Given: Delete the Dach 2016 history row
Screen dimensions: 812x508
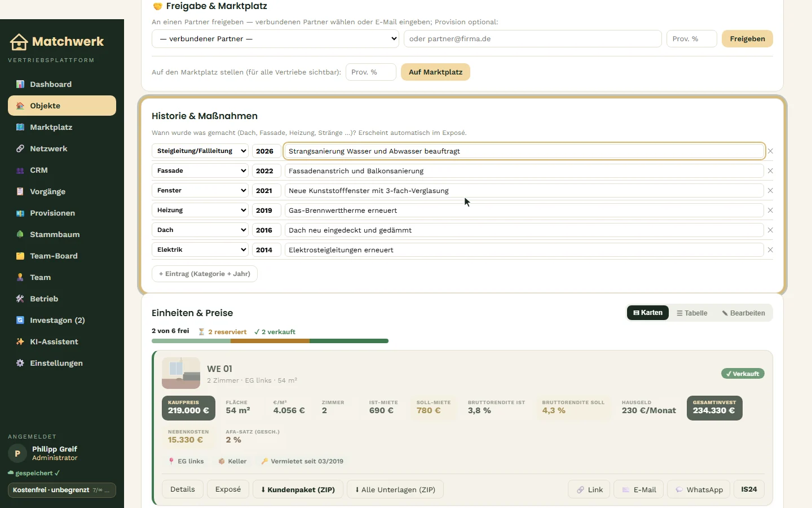Looking at the screenshot, I should 770,230.
